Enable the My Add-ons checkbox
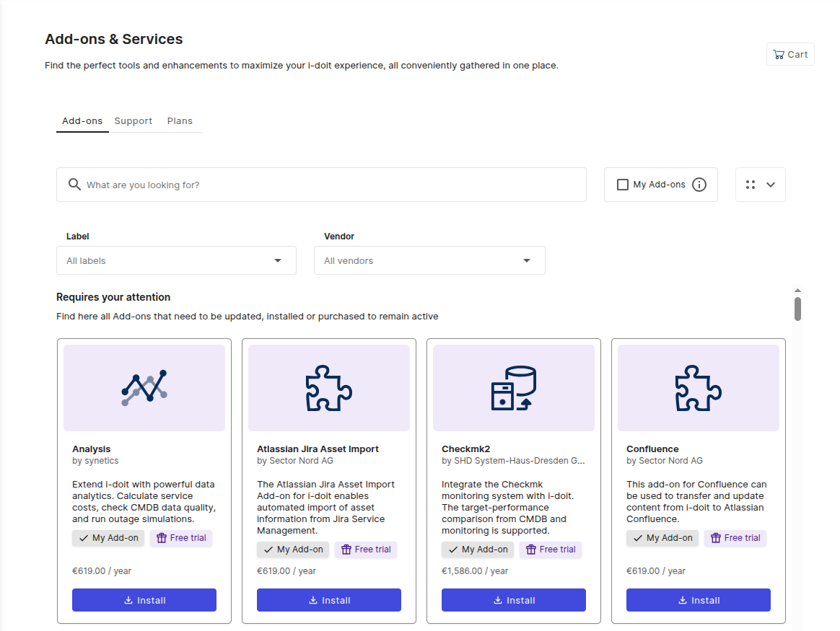The height and width of the screenshot is (631, 840). (623, 185)
